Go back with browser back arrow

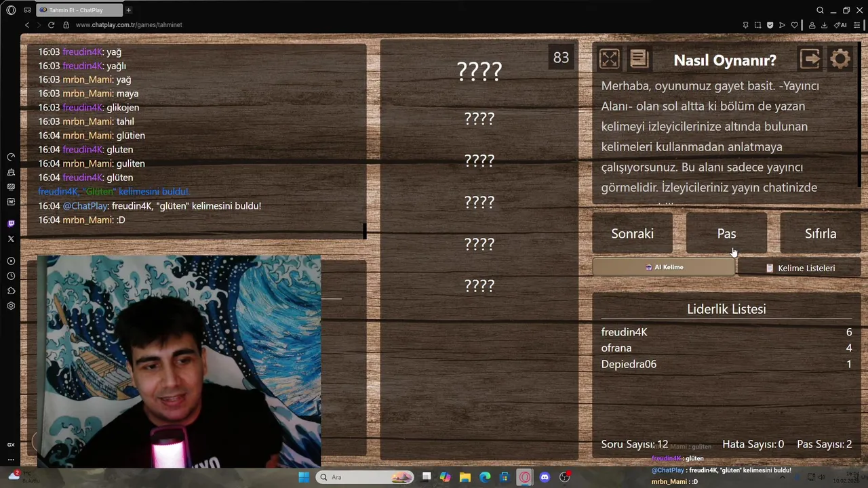tap(26, 25)
